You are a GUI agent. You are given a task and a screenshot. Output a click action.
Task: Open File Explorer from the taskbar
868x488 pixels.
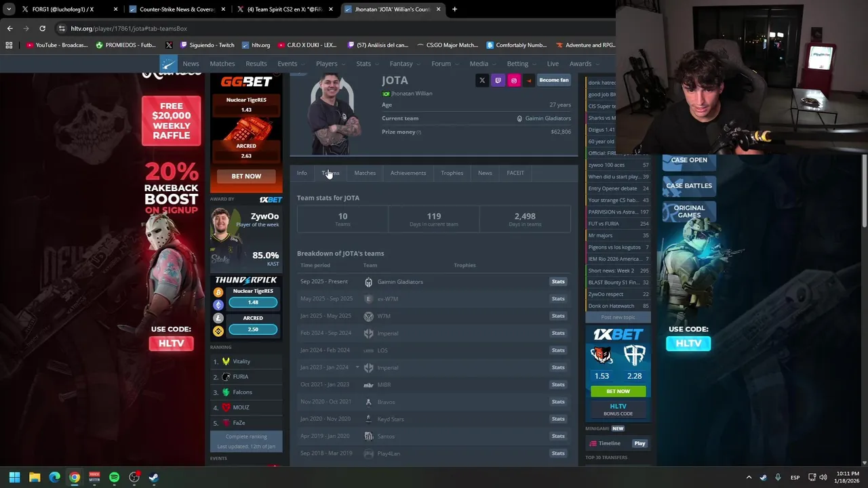point(35,477)
